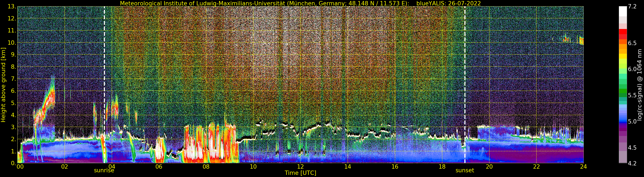Click the time tick label '16'
The image size is (644, 177).
(x=395, y=166)
